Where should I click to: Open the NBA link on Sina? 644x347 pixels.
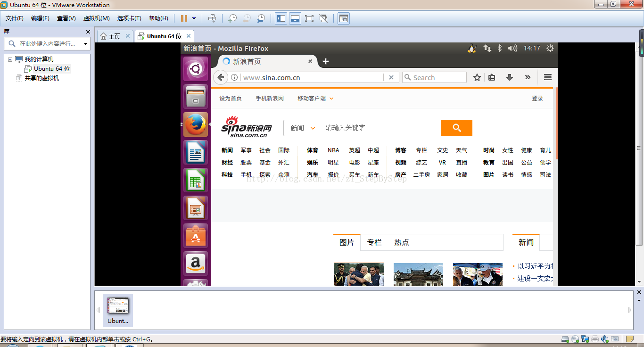tap(333, 150)
